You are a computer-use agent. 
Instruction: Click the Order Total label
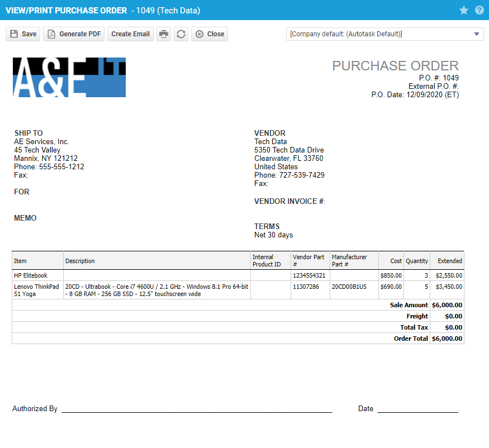411,339
